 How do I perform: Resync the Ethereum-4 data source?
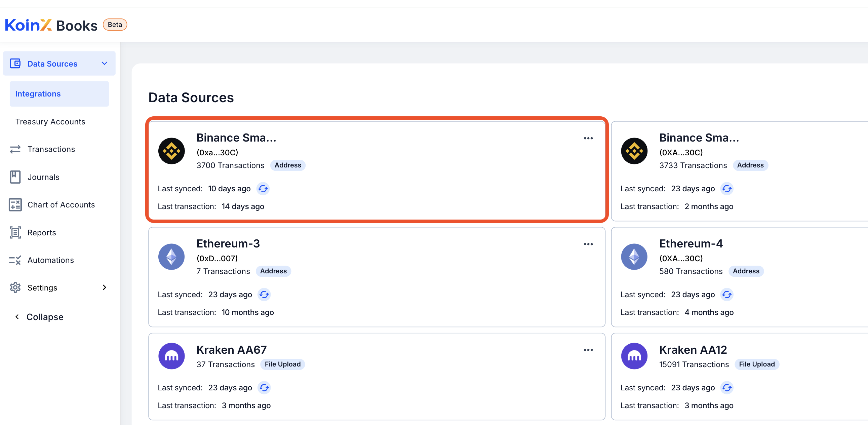pos(727,294)
